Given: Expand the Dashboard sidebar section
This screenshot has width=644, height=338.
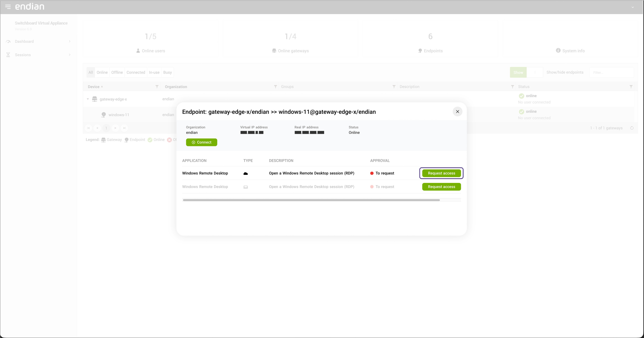Looking at the screenshot, I should (x=70, y=42).
